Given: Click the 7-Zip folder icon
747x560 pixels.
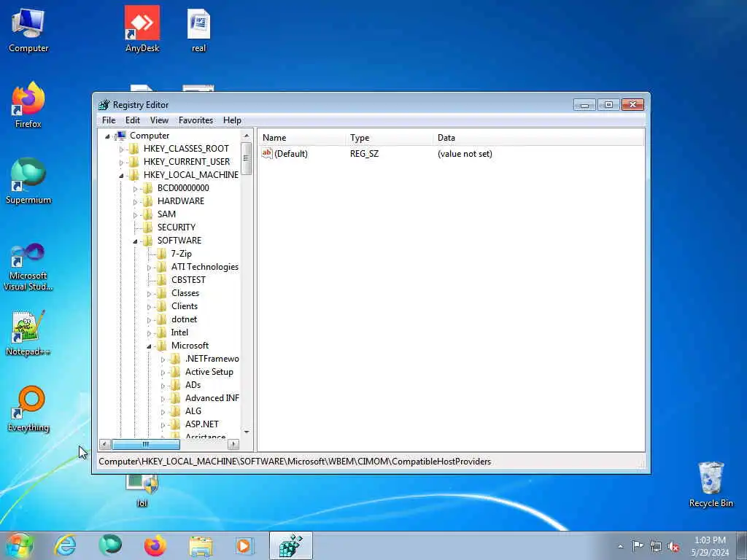Looking at the screenshot, I should point(162,253).
